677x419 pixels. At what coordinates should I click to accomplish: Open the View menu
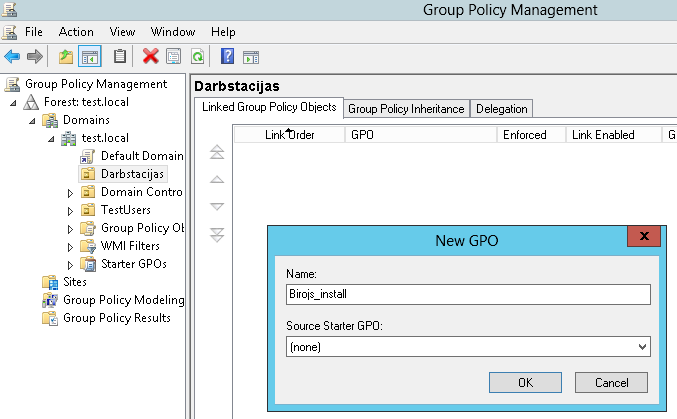click(x=122, y=32)
